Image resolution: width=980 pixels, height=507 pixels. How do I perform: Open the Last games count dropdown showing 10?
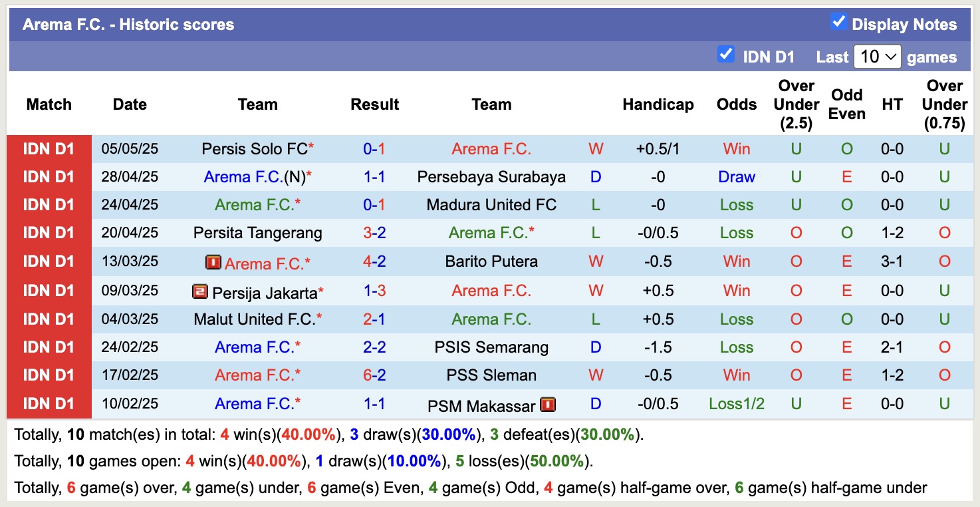[877, 57]
